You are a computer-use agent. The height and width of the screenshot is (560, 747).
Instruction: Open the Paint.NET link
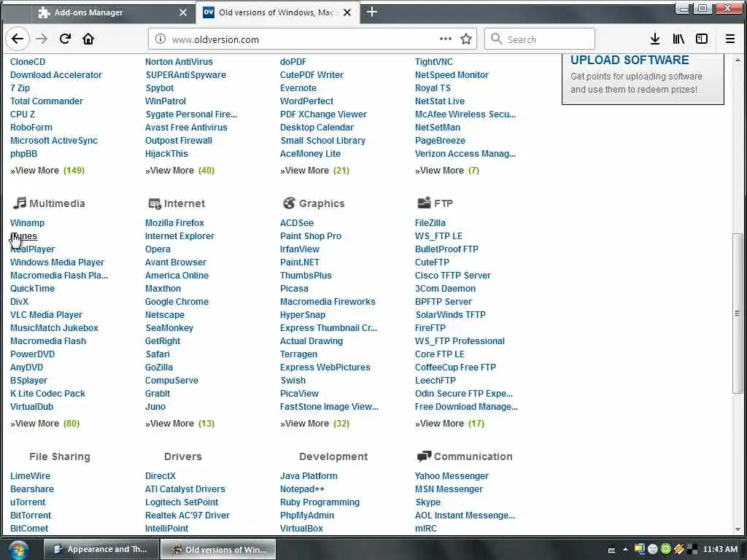[x=300, y=262]
